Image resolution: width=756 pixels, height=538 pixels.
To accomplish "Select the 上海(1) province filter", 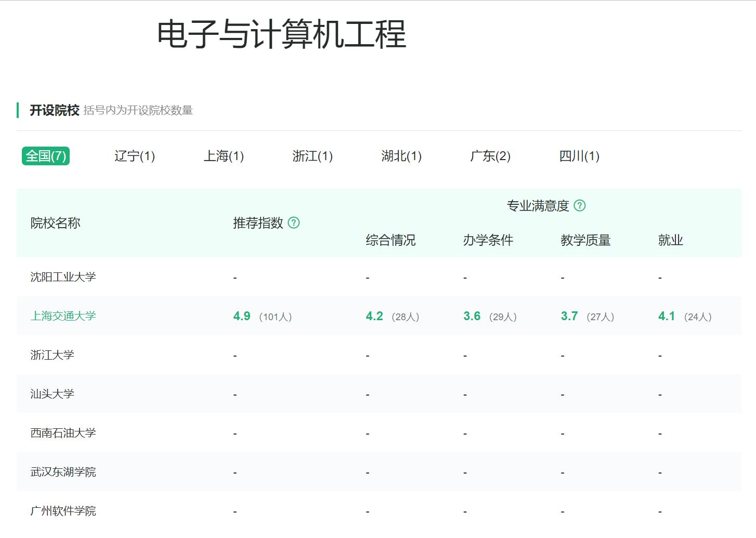I will coord(224,156).
